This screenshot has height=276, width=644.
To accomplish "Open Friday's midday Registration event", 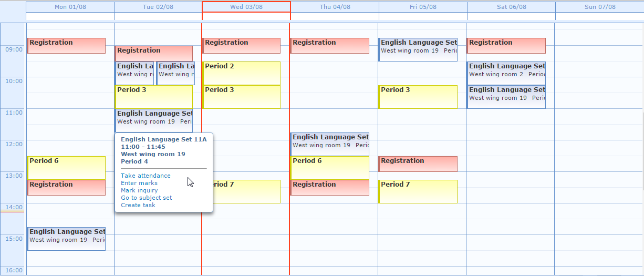I will point(418,164).
